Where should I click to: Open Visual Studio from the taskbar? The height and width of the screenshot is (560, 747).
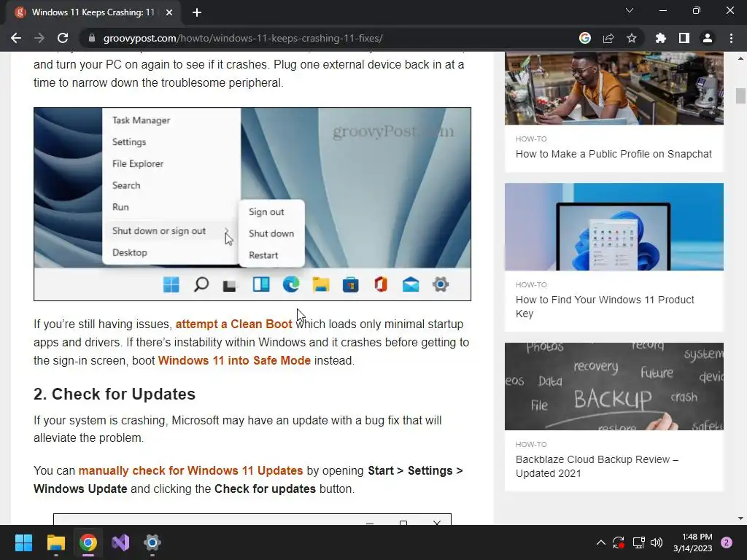tap(120, 542)
